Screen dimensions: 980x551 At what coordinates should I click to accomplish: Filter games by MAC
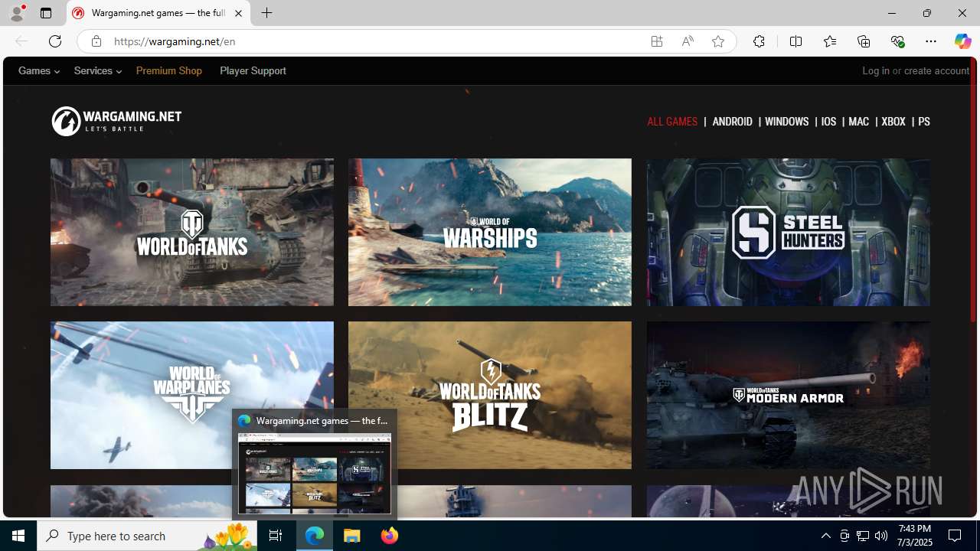[858, 122]
